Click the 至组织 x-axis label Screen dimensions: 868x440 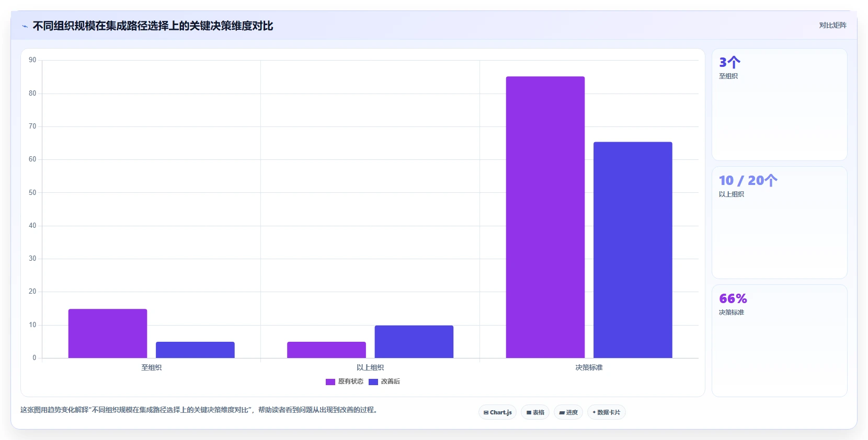pyautogui.click(x=152, y=368)
